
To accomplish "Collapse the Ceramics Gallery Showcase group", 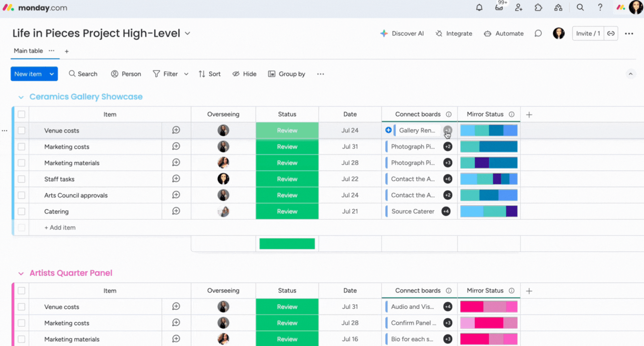I will pyautogui.click(x=21, y=97).
